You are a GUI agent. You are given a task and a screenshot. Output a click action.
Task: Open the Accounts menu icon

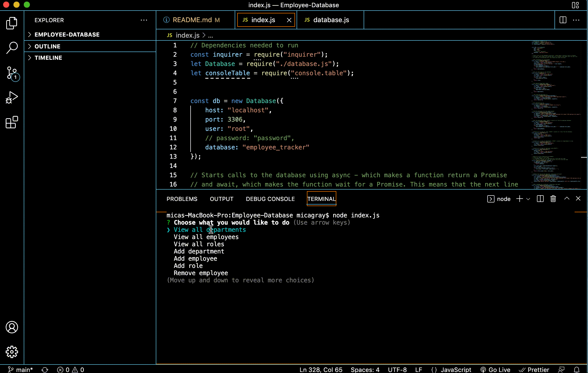click(12, 327)
